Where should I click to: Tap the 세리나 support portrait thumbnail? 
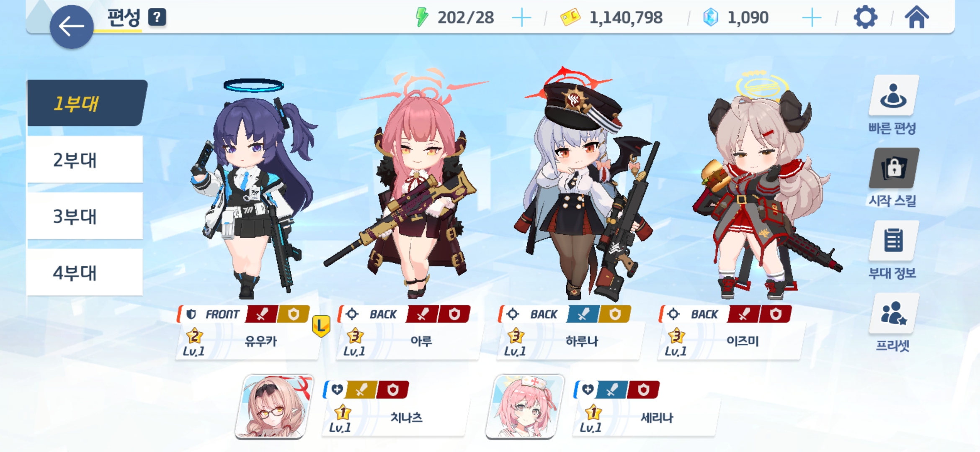[524, 406]
